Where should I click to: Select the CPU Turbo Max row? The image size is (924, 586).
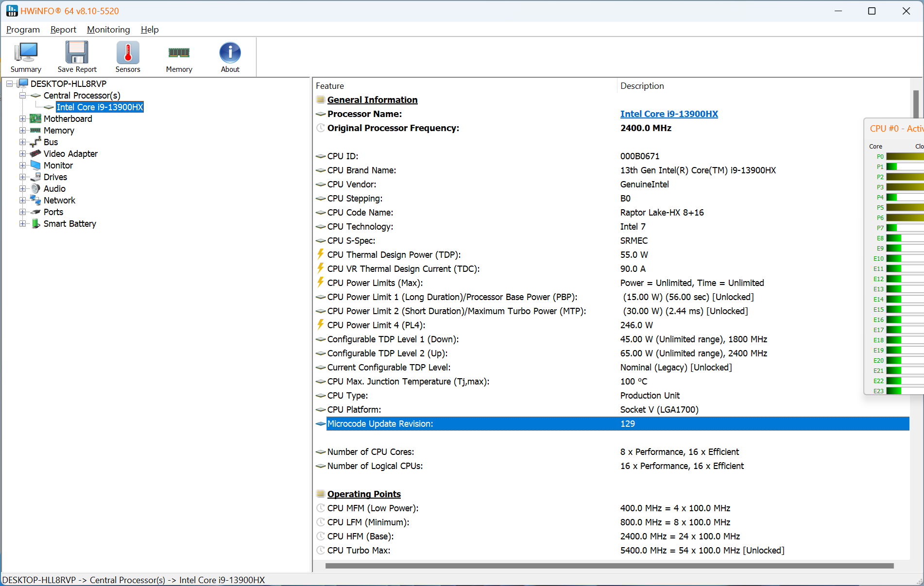[612, 551]
